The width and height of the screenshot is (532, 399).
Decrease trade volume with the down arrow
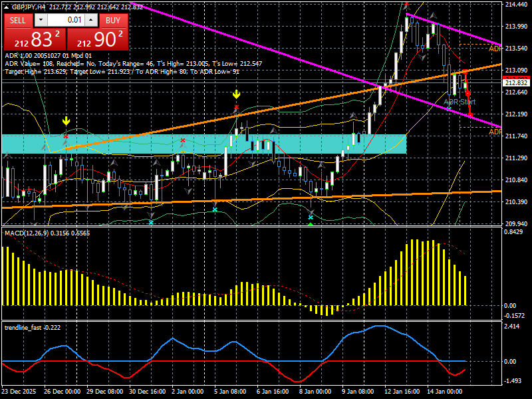(x=41, y=21)
